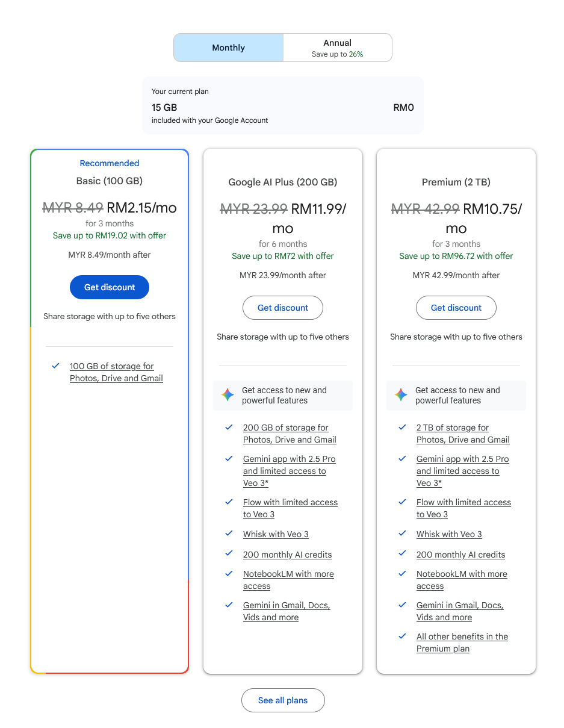The height and width of the screenshot is (728, 564).
Task: Select the current plan 15 GB card
Action: click(283, 105)
